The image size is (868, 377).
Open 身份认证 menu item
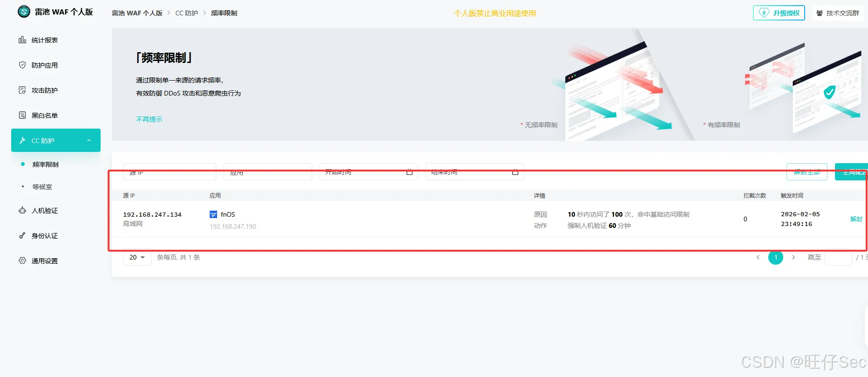click(56, 236)
